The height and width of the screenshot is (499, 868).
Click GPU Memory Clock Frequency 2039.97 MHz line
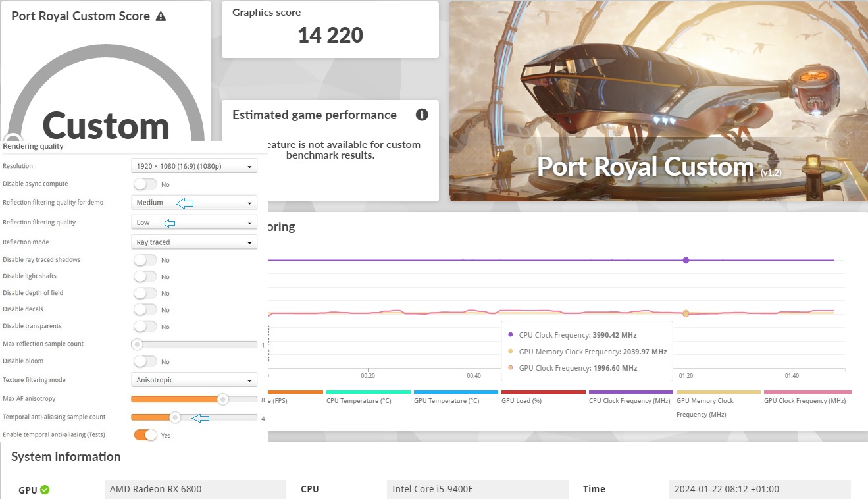click(x=586, y=352)
